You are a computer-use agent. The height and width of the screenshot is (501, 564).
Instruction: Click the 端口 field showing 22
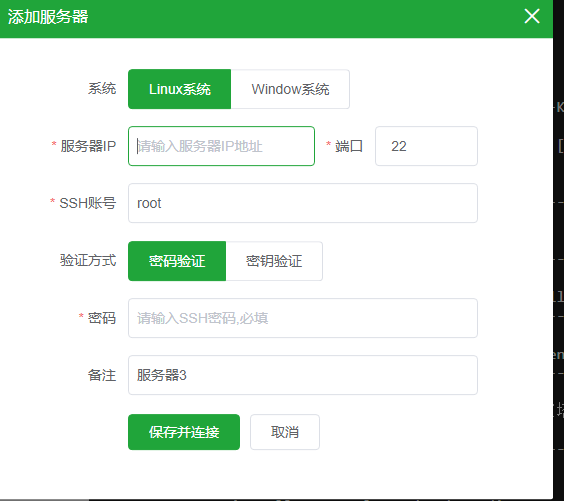coord(426,146)
